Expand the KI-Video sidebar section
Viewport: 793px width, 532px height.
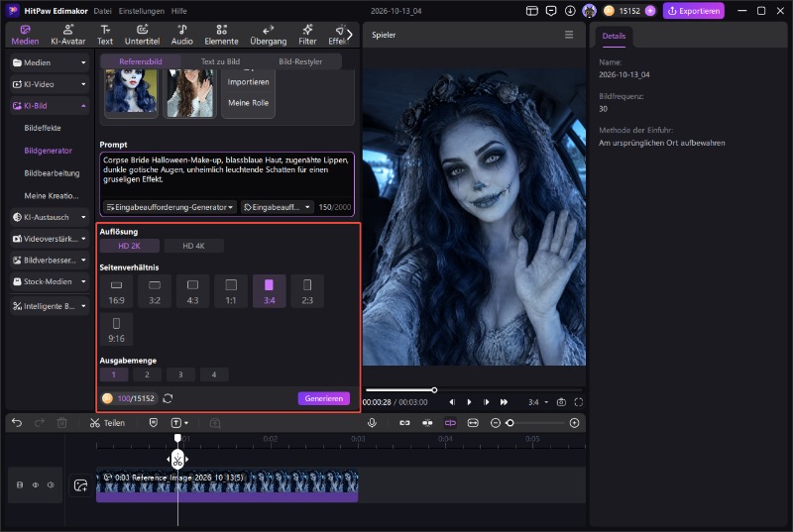[x=49, y=84]
